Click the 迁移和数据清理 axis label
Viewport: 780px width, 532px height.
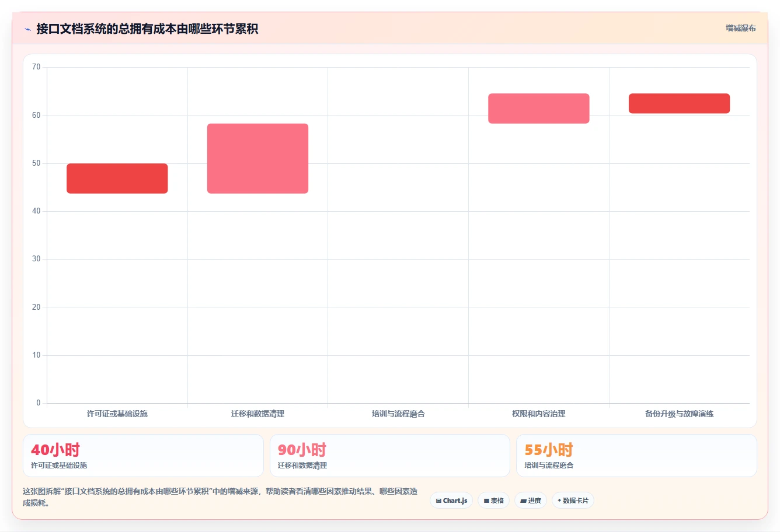257,414
